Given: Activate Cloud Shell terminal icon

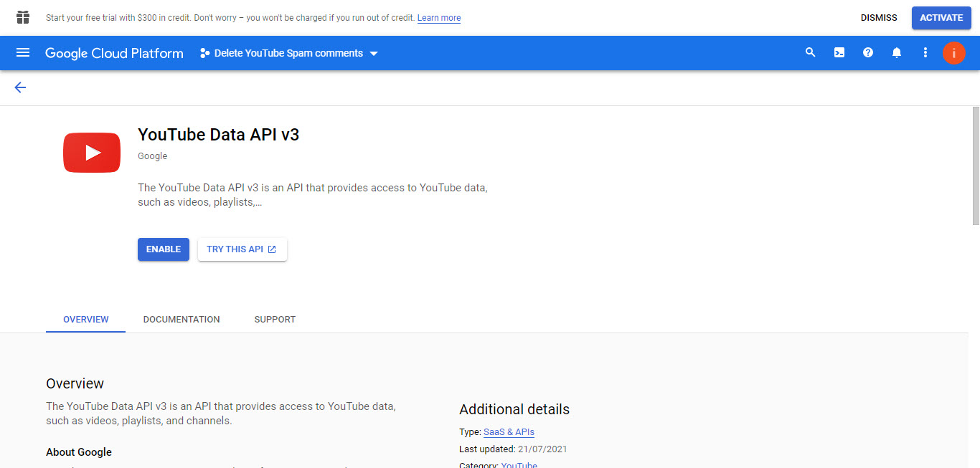Looking at the screenshot, I should click(x=839, y=53).
